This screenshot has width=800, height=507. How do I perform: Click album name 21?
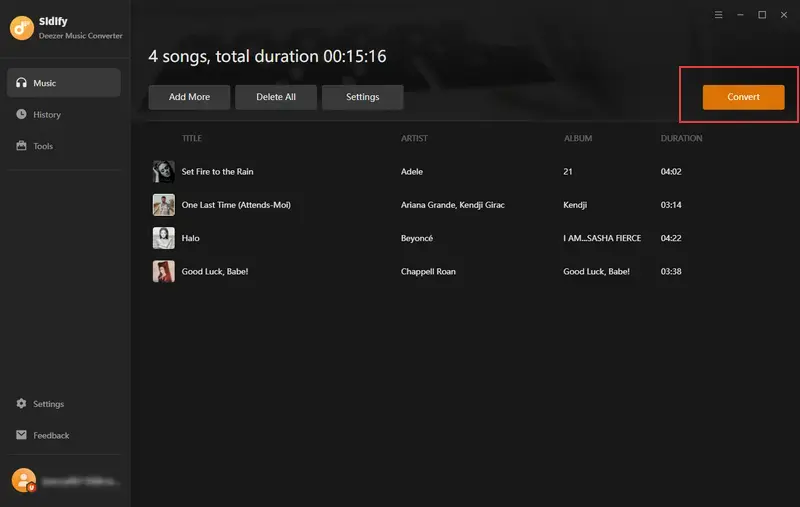tap(568, 172)
